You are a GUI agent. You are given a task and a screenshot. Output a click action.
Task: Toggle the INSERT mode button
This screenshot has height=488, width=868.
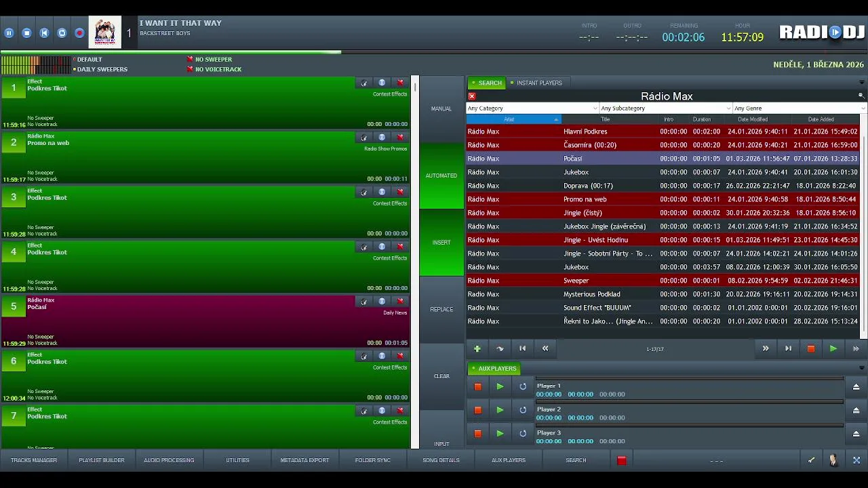(x=441, y=243)
